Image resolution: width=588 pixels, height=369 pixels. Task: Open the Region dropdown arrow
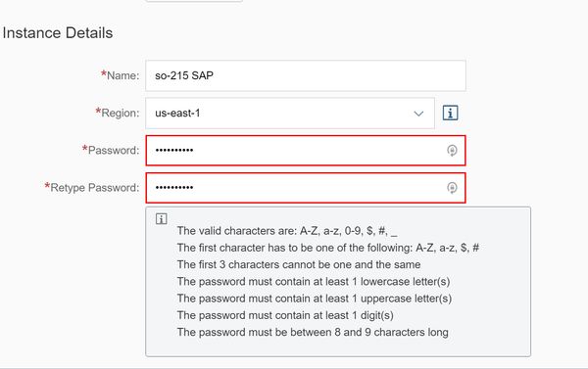pyautogui.click(x=418, y=114)
